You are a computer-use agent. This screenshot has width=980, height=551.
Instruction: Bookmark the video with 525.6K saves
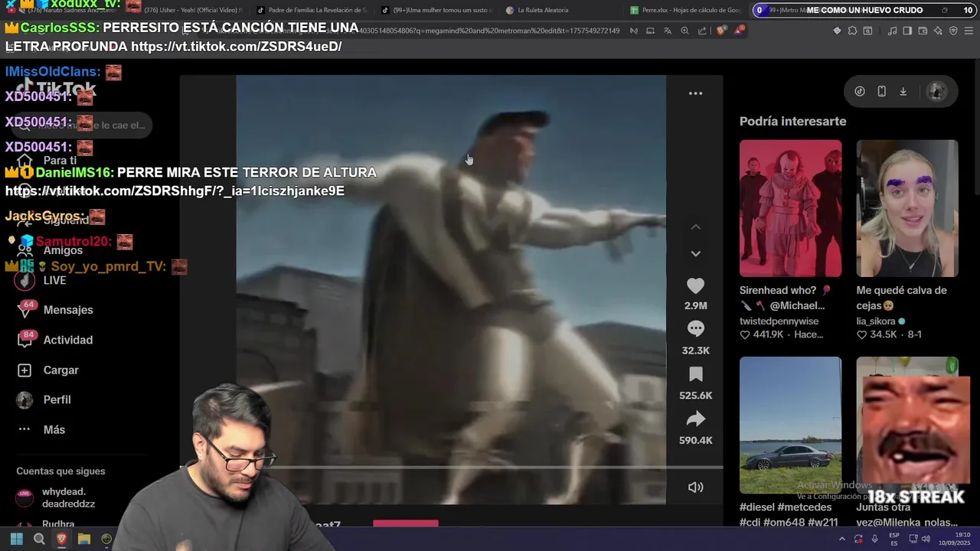click(x=695, y=374)
